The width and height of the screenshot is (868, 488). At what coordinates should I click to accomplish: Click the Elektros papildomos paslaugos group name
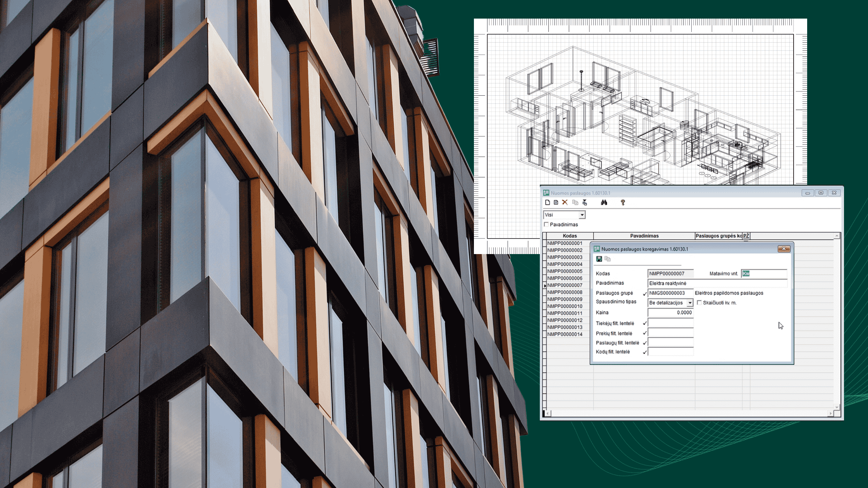click(x=729, y=293)
